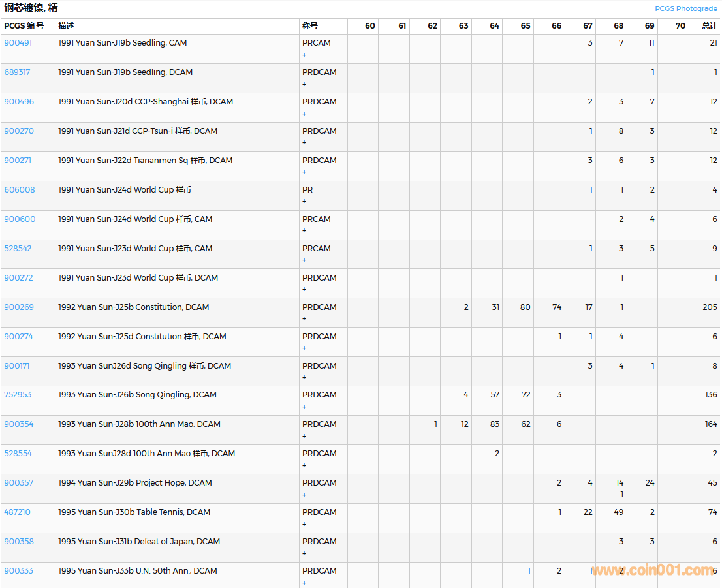Expand plus under Defeat of Japan row

304,553
